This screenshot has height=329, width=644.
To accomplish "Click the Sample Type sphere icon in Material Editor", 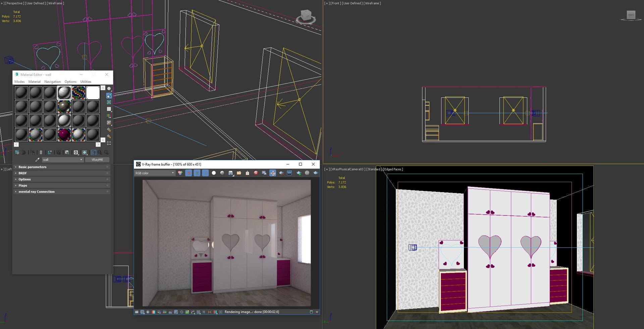I will tap(109, 89).
